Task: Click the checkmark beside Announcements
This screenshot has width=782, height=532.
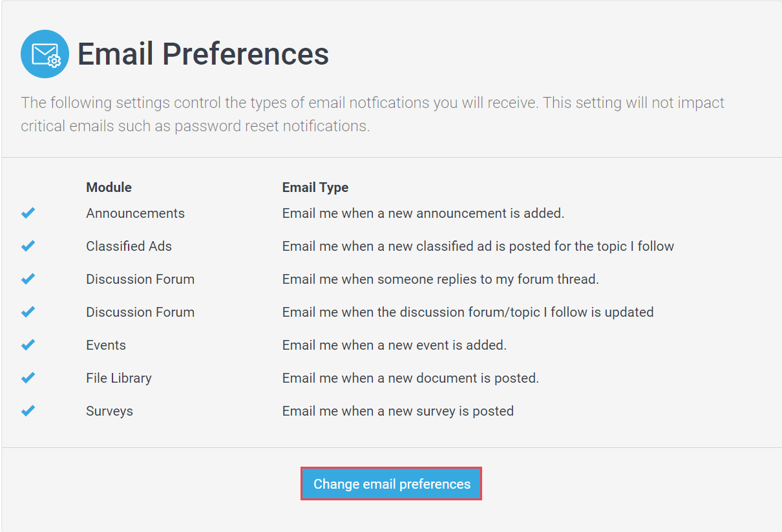Action: (28, 213)
